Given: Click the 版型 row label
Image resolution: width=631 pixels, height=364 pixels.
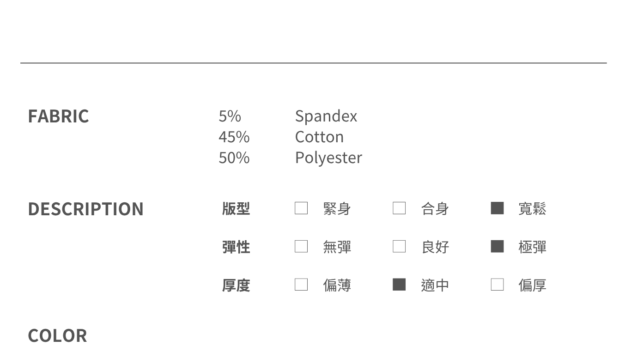Looking at the screenshot, I should (x=236, y=209).
